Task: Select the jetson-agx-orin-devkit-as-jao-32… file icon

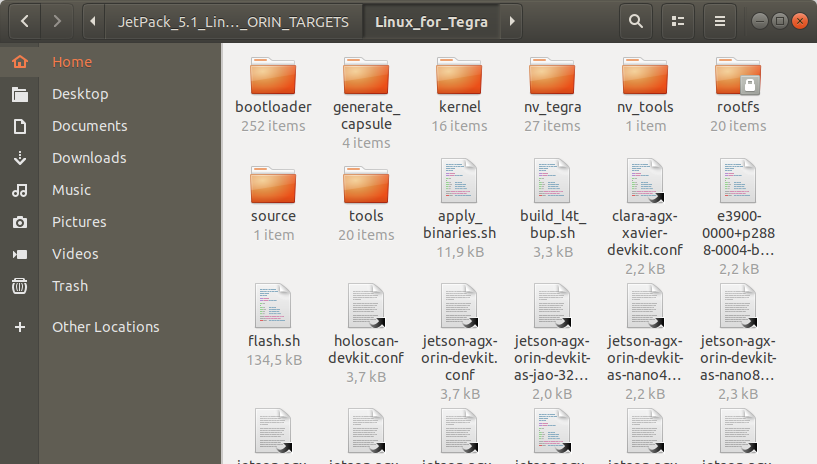Action: click(x=552, y=306)
